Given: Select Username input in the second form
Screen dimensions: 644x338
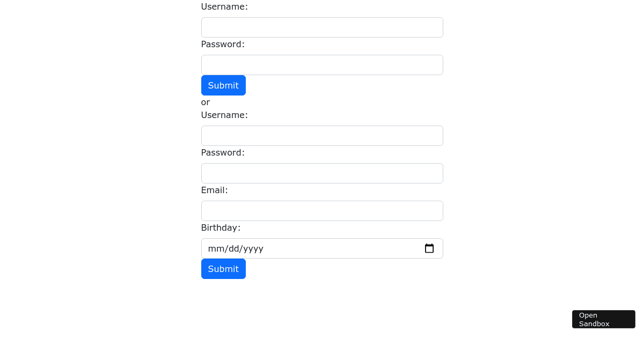Looking at the screenshot, I should [322, 136].
